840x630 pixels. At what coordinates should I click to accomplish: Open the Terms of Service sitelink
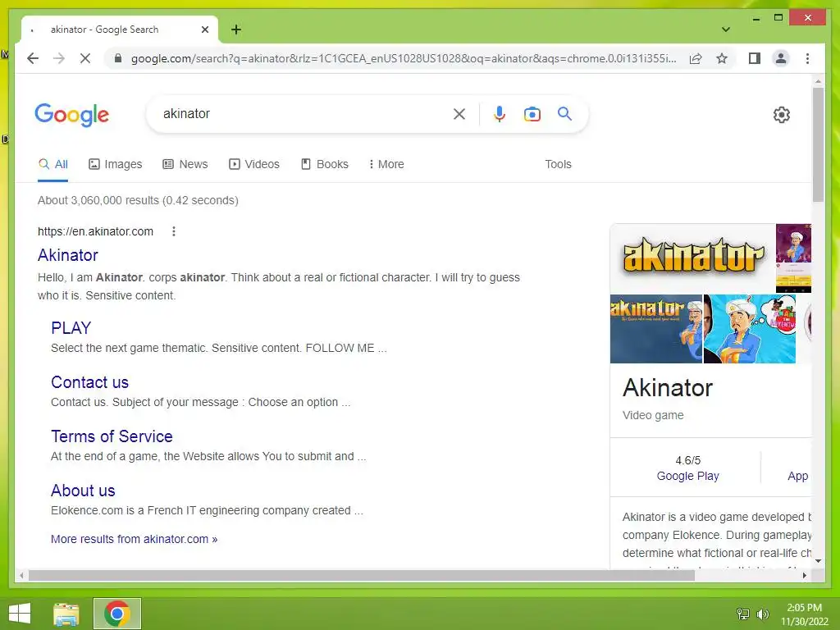click(x=112, y=436)
